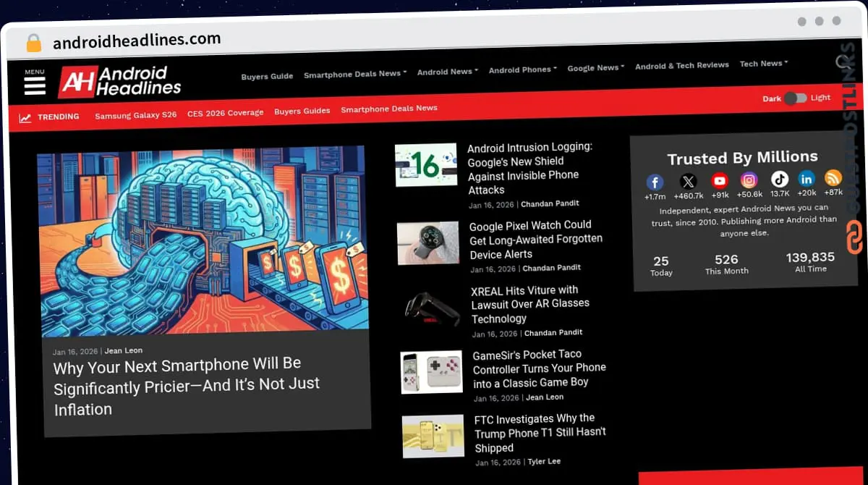Open the TikTok social icon
Viewport: 868px width, 485px height.
point(779,179)
